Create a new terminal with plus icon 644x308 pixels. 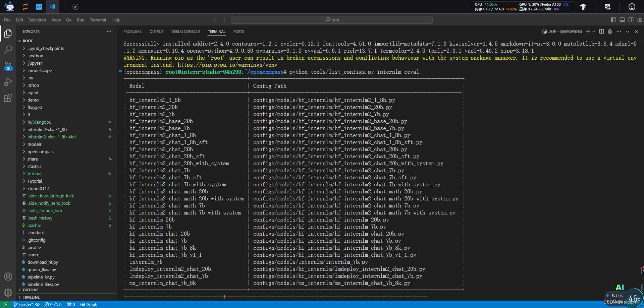click(588, 32)
